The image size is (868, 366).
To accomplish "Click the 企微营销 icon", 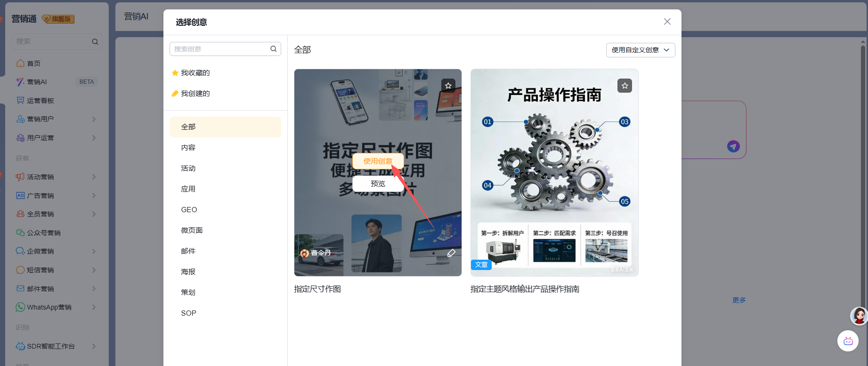I will click(20, 251).
